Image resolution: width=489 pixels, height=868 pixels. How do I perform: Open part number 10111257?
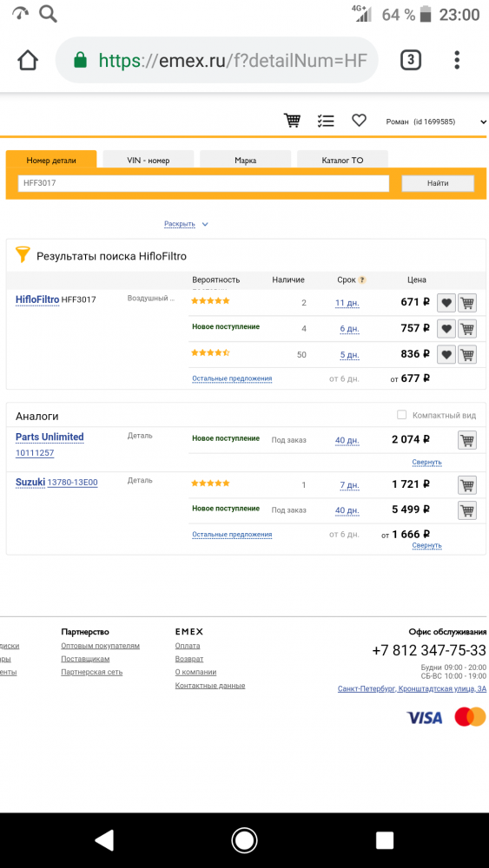point(35,453)
